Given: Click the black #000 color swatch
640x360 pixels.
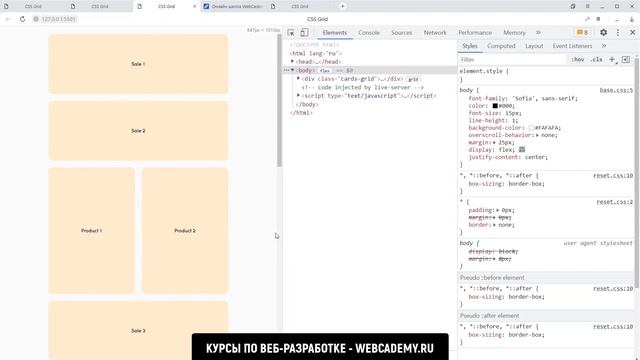Looking at the screenshot, I should pyautogui.click(x=495, y=106).
